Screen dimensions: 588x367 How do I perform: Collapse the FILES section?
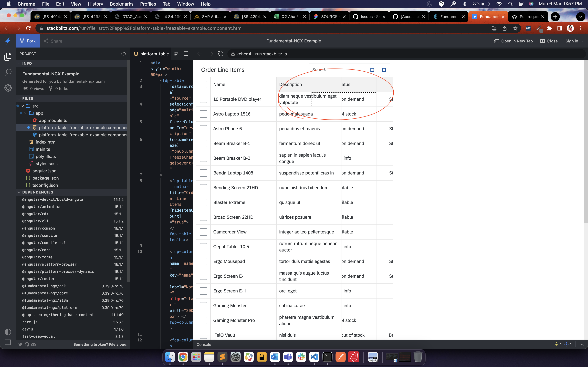point(19,98)
